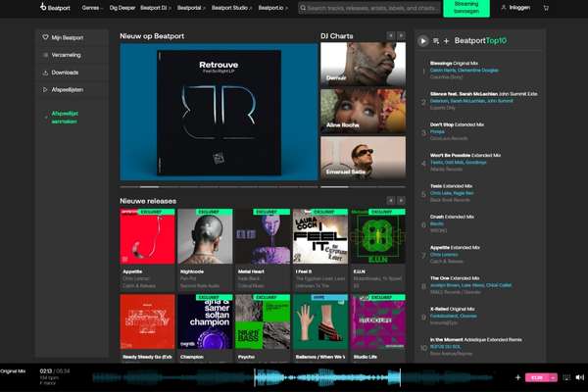Open the player queue icon
Viewport: 588px width, 392px height.
click(x=566, y=377)
